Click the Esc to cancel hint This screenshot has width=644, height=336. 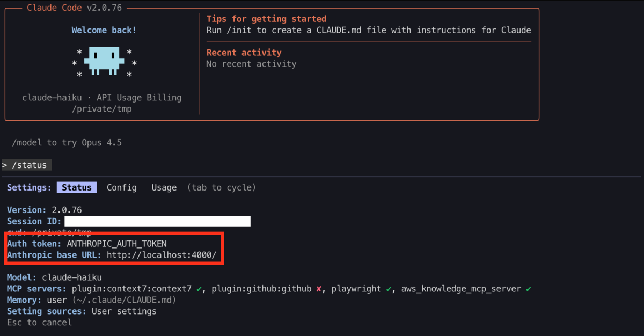tap(39, 323)
